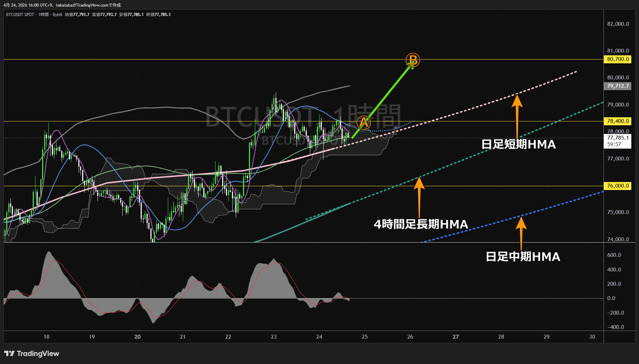Click date 30 on the time axis
This screenshot has width=639, height=364.
pos(592,337)
